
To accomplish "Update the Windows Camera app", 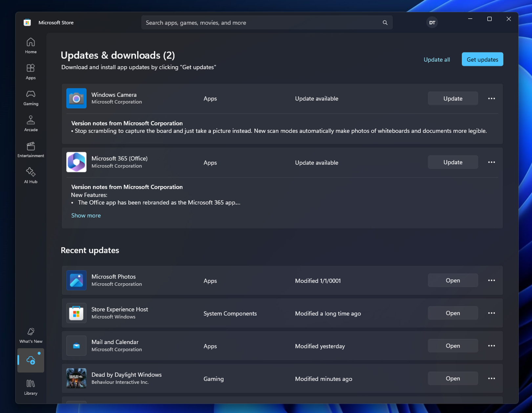I will [x=453, y=98].
